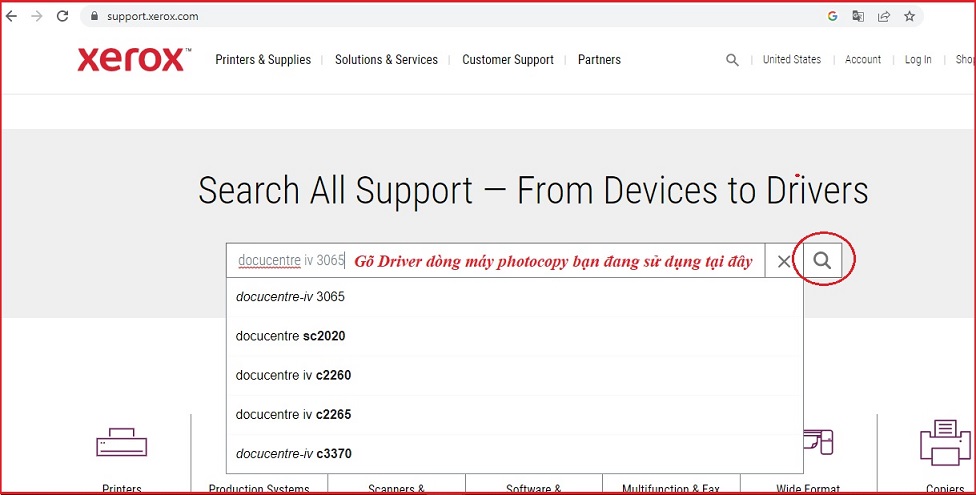This screenshot has height=495, width=976.
Task: Choose suggestion docucentre-iv 3065
Action: click(514, 297)
